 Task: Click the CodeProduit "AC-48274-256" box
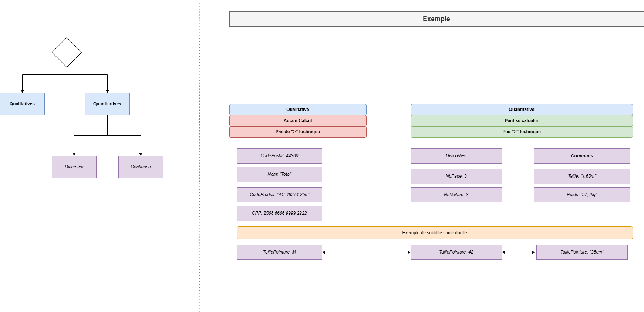[x=279, y=195]
